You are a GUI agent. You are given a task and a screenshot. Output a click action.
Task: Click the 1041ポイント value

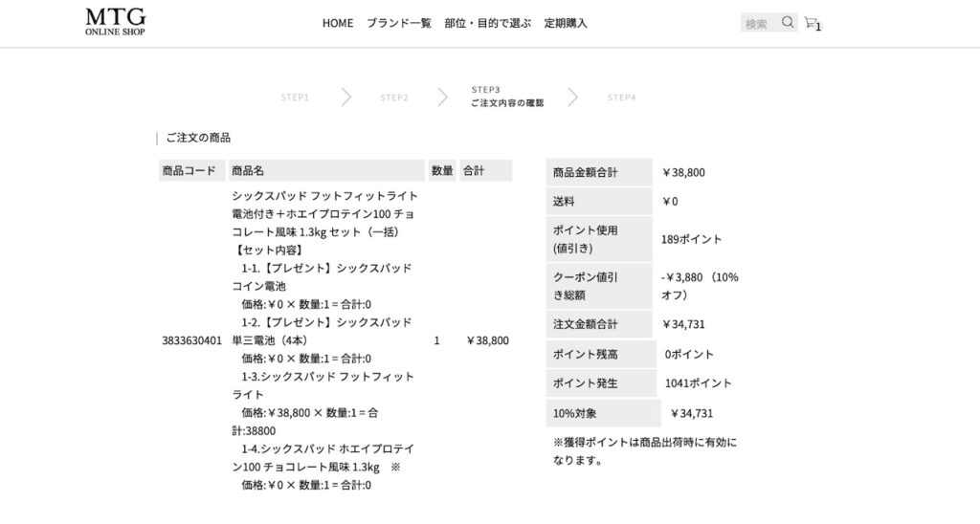pyautogui.click(x=698, y=383)
